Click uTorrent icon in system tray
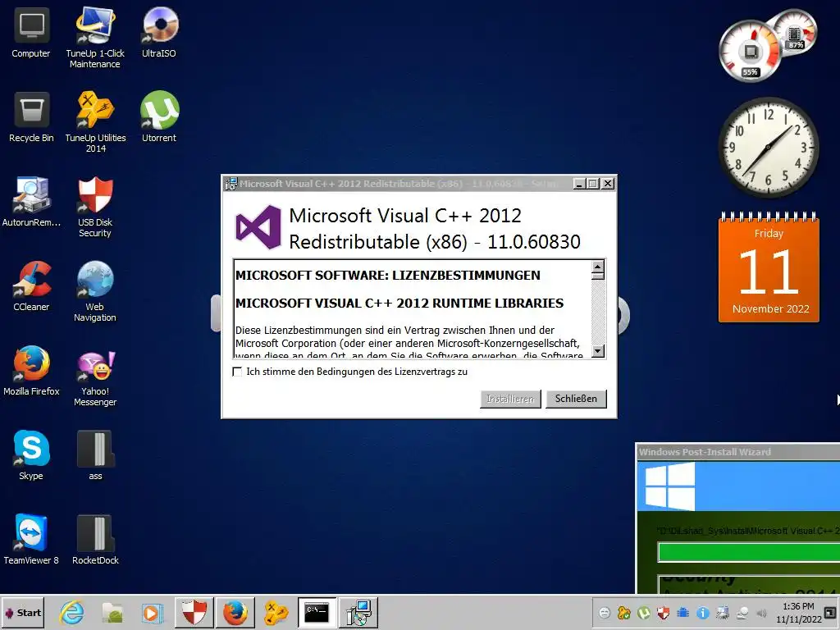840x630 pixels. pyautogui.click(x=644, y=613)
